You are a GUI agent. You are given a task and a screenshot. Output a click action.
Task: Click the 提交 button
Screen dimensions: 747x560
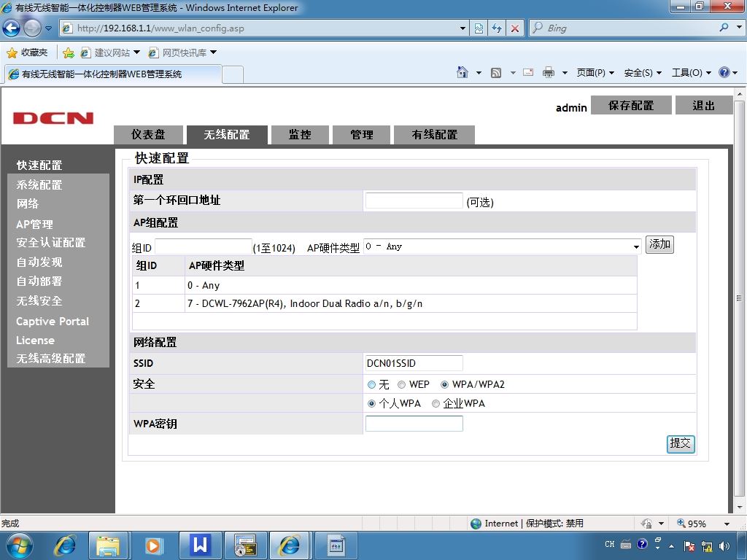tap(681, 444)
